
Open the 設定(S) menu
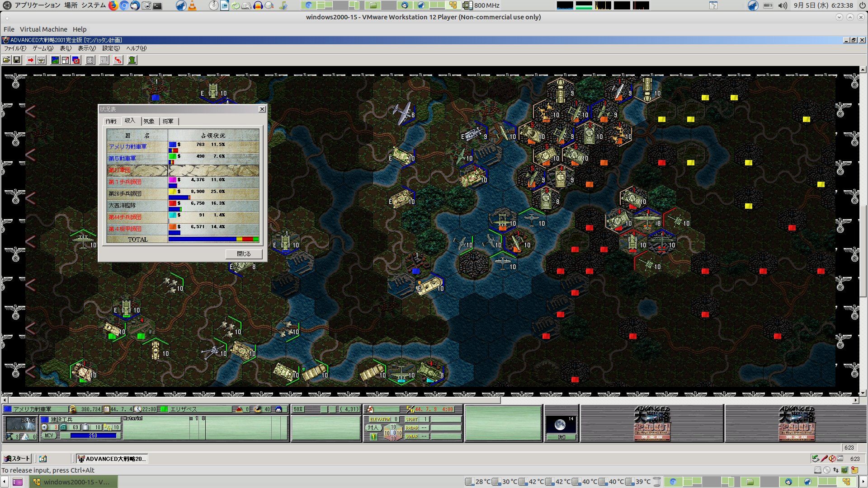click(x=111, y=48)
